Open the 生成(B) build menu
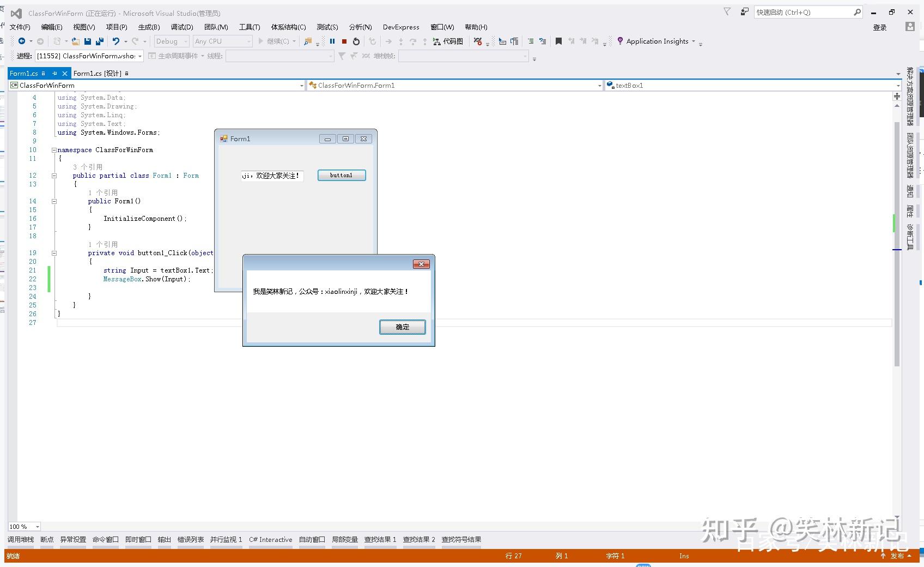The height and width of the screenshot is (567, 924). pyautogui.click(x=149, y=27)
